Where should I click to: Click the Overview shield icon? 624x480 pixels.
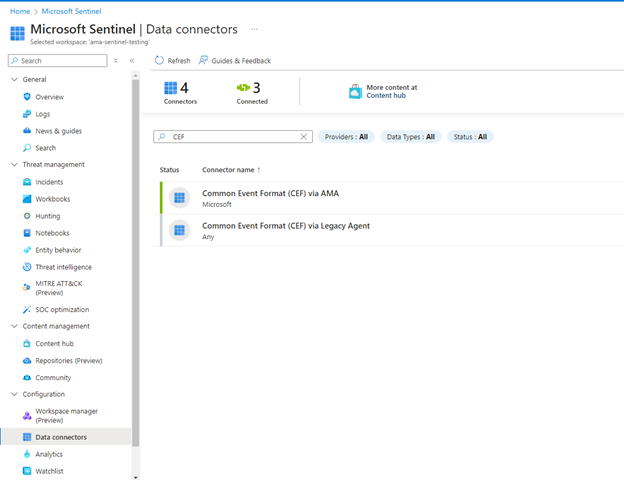[x=27, y=97]
